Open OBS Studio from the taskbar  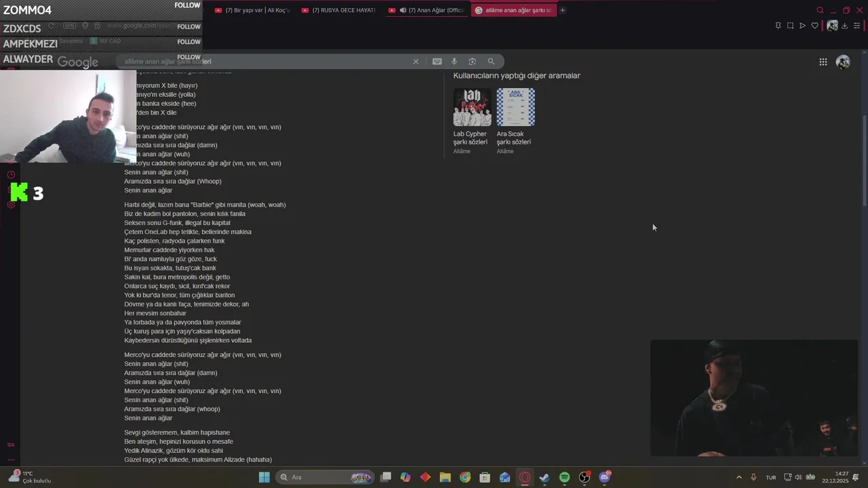tap(585, 477)
